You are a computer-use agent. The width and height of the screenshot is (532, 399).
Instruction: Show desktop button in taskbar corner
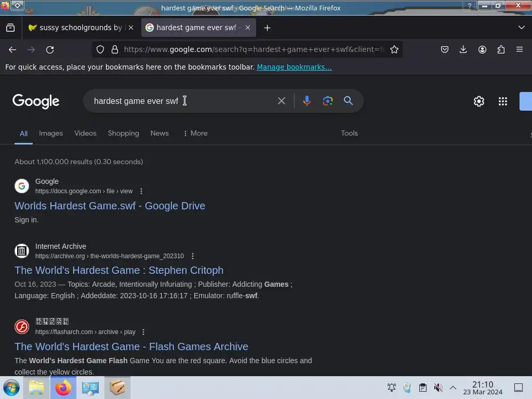pos(518,388)
